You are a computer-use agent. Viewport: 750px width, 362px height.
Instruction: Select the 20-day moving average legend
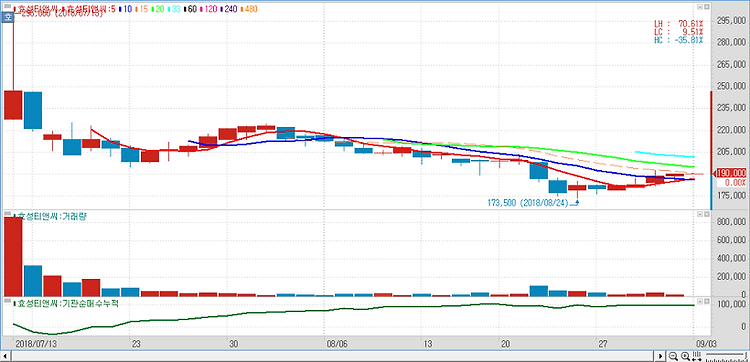tap(159, 9)
